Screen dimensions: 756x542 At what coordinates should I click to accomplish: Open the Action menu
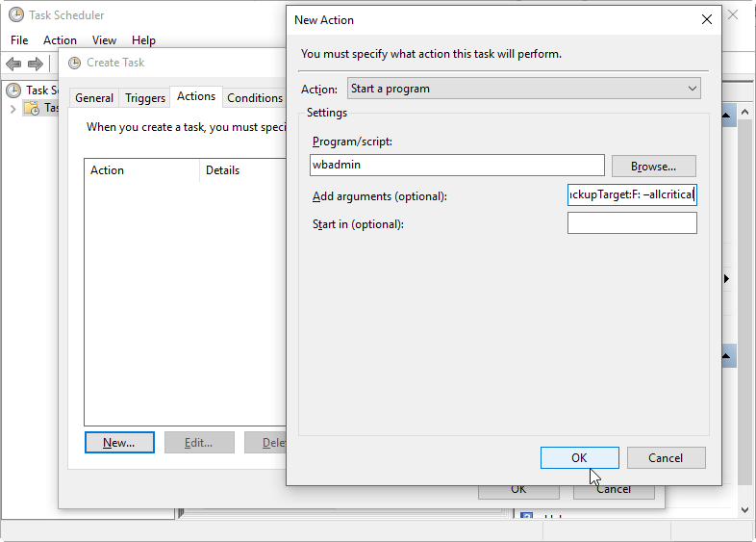60,40
